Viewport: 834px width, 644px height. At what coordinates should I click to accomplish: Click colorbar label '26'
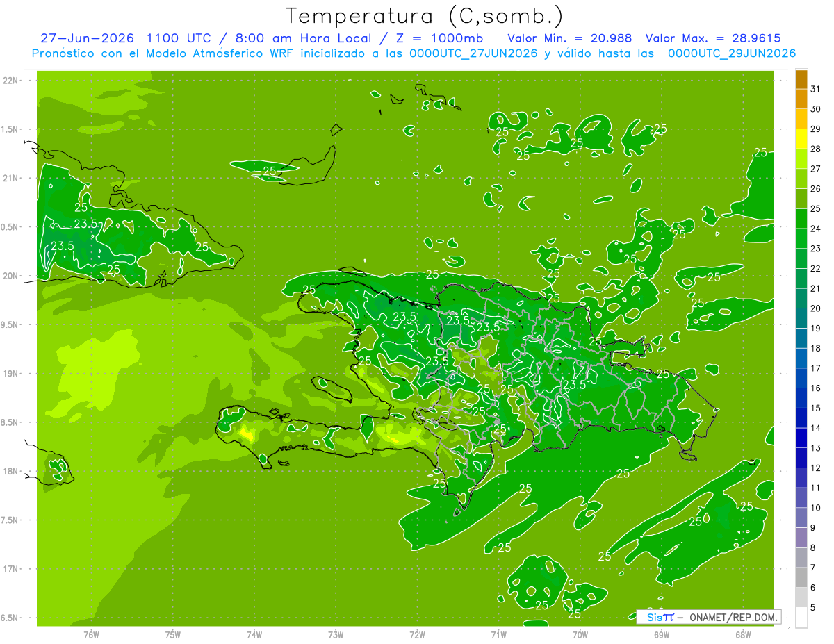pos(816,189)
